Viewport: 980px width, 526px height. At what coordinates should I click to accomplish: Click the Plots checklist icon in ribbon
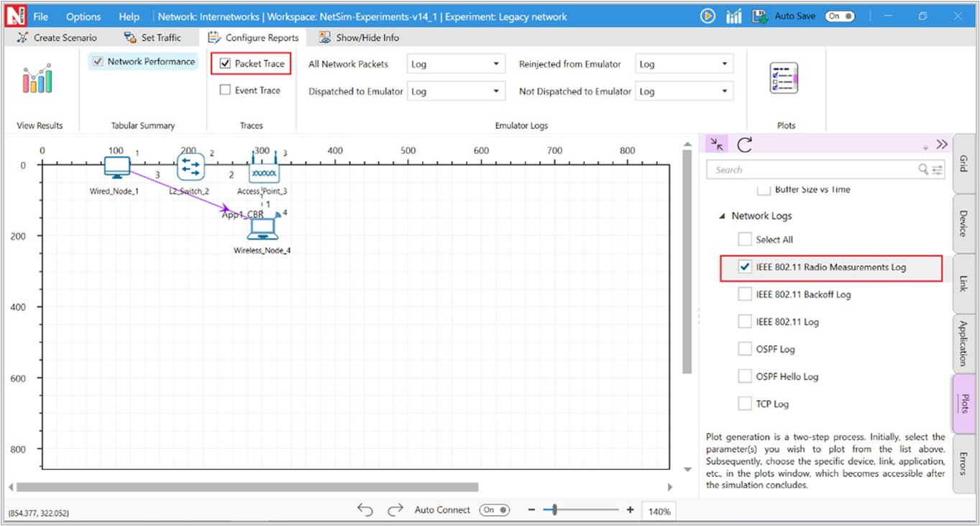783,78
